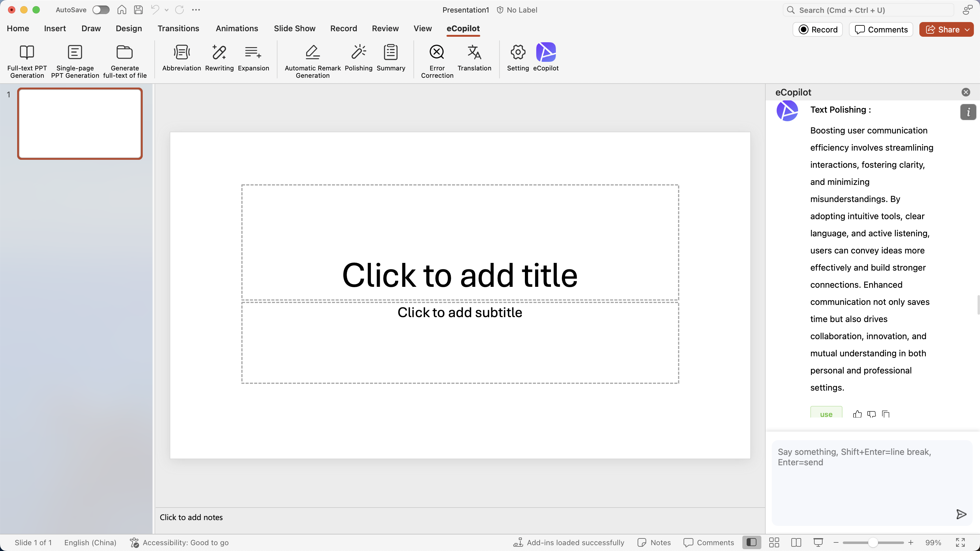
Task: Switch to the Design tab
Action: [x=128, y=28]
